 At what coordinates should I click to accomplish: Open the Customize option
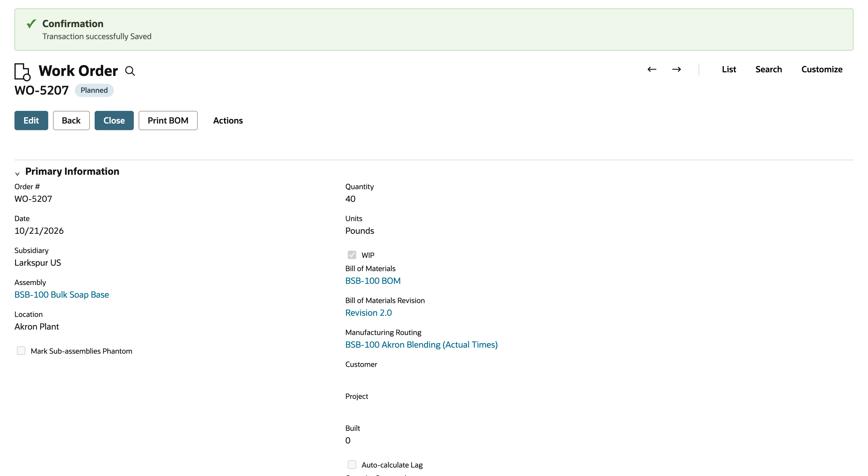coord(822,69)
